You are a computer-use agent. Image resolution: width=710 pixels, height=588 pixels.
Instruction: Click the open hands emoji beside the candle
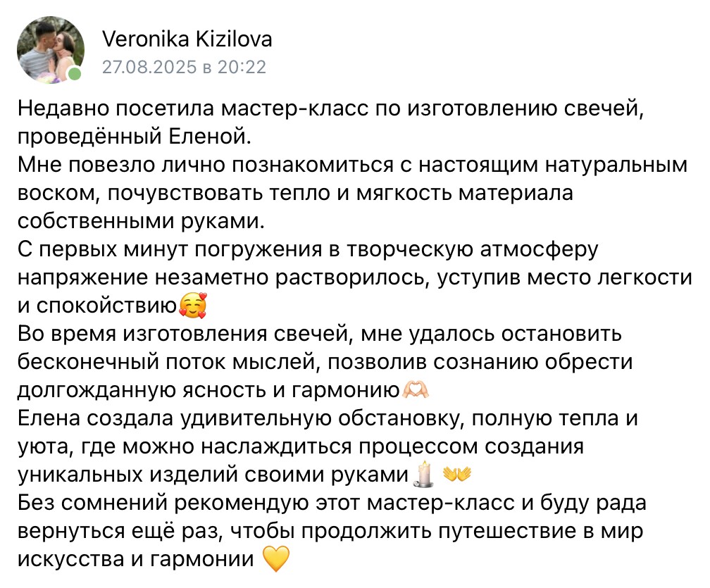click(x=457, y=473)
